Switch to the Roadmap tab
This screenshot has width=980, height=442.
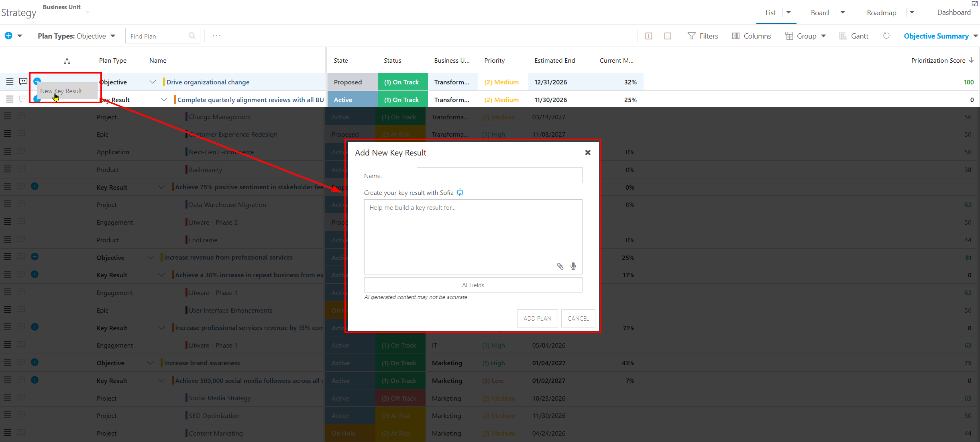(882, 13)
